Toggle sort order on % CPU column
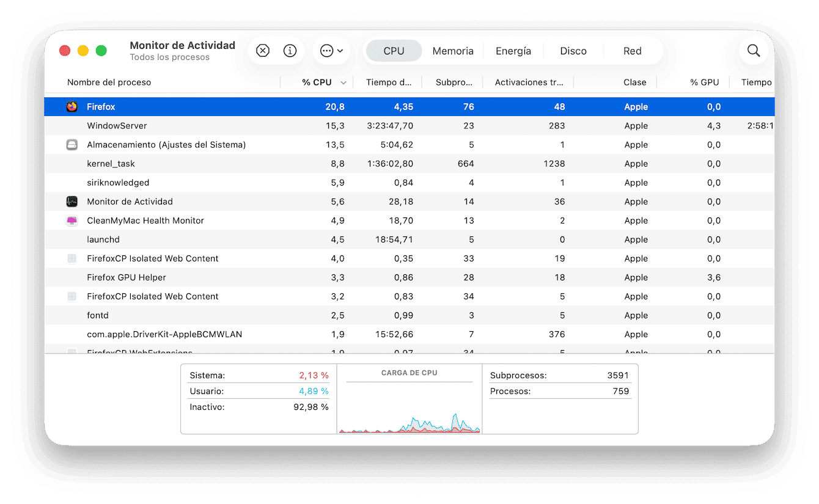The width and height of the screenshot is (819, 504). [x=317, y=82]
